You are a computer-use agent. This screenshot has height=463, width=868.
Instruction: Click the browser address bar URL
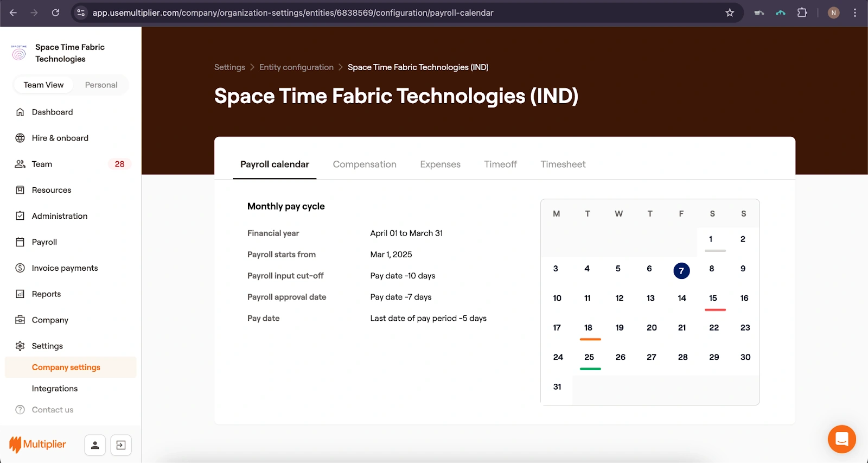click(293, 12)
